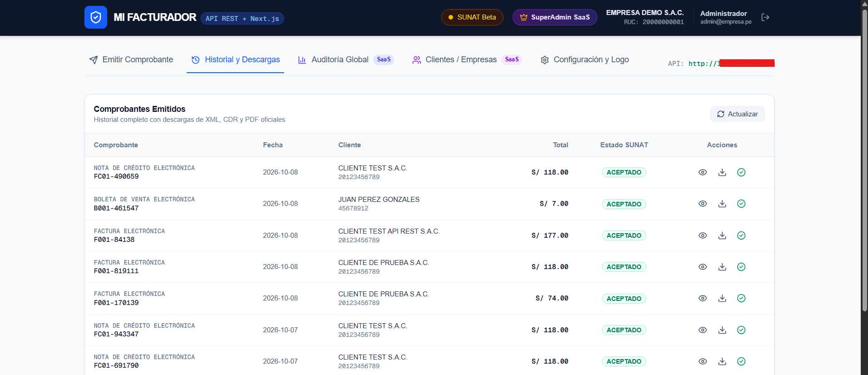This screenshot has height=375, width=868.
Task: Click total amount S/ 177.00
Action: click(550, 235)
